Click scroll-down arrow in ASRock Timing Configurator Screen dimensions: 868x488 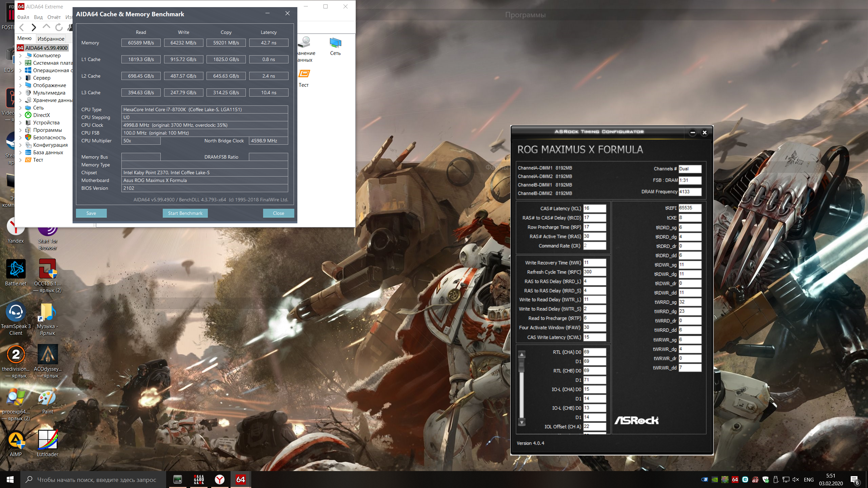[x=522, y=423]
